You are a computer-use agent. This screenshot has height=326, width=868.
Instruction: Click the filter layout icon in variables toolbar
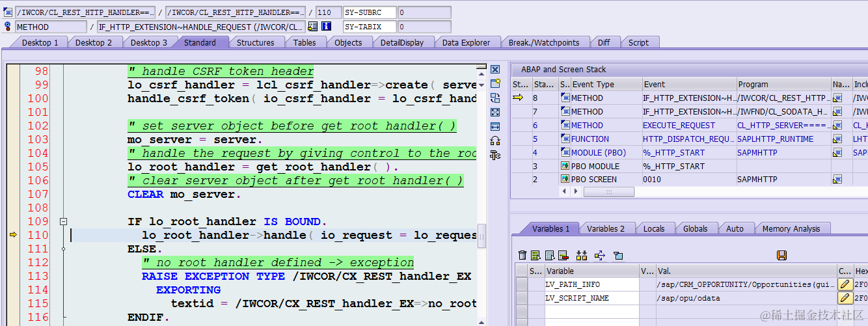pyautogui.click(x=618, y=255)
